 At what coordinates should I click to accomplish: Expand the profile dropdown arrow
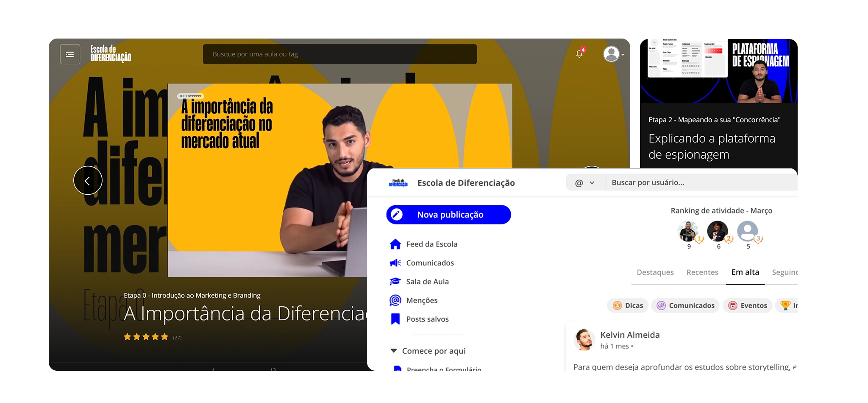(x=623, y=55)
